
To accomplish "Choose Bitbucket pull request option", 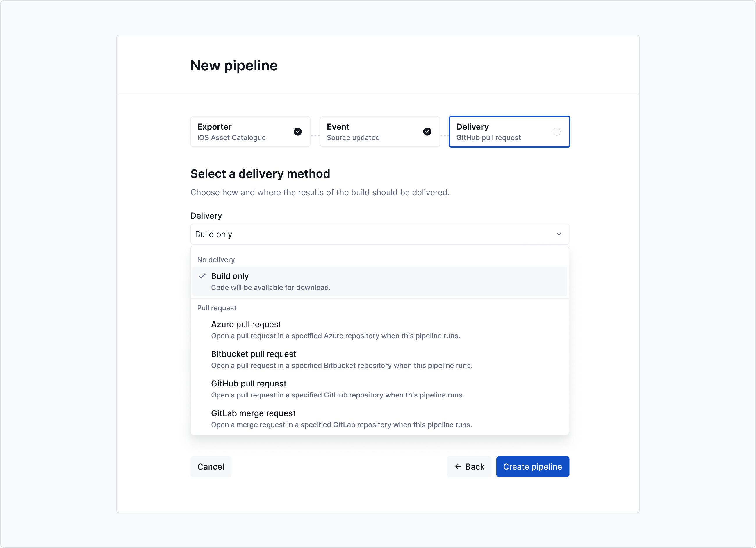I will [380, 359].
